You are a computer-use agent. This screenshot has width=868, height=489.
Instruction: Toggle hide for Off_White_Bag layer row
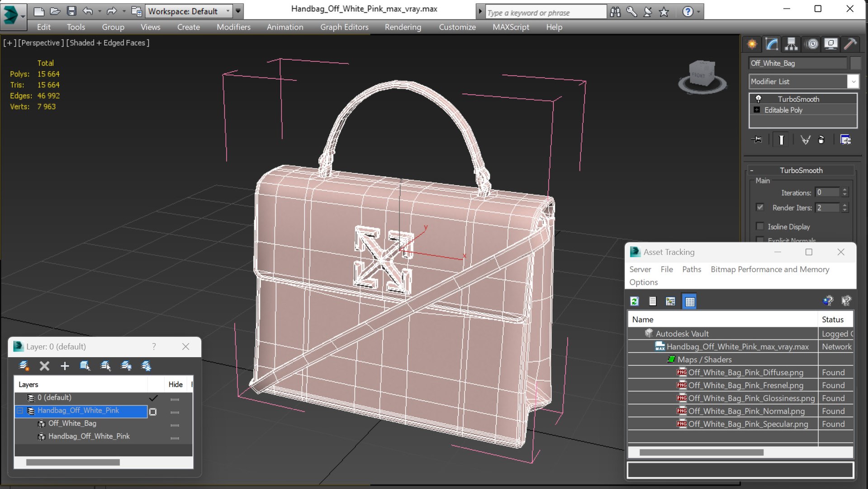tap(175, 425)
